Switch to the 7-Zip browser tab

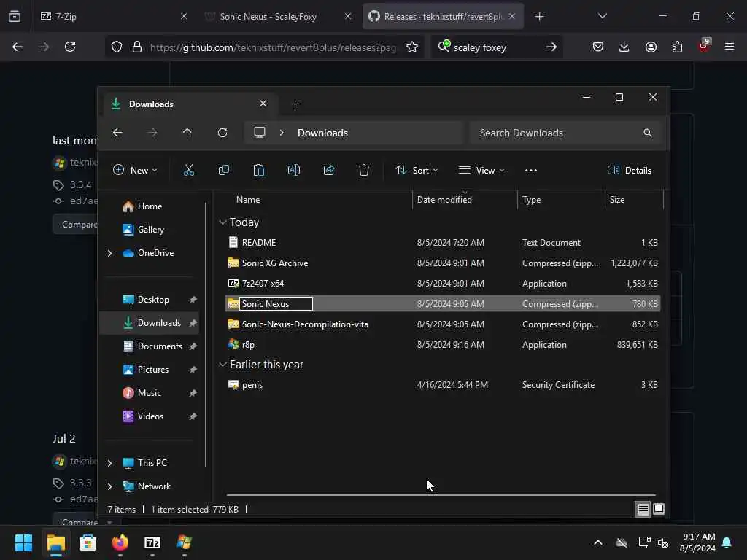tap(114, 17)
